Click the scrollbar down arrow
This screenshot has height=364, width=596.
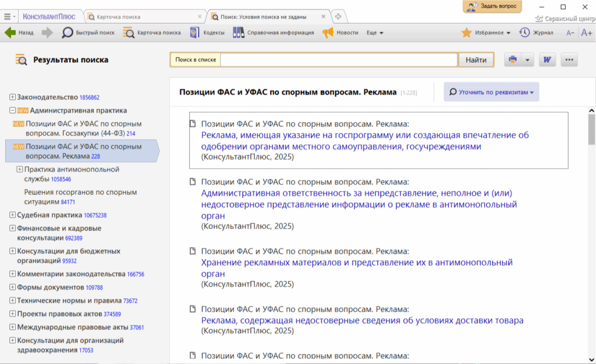(x=591, y=359)
